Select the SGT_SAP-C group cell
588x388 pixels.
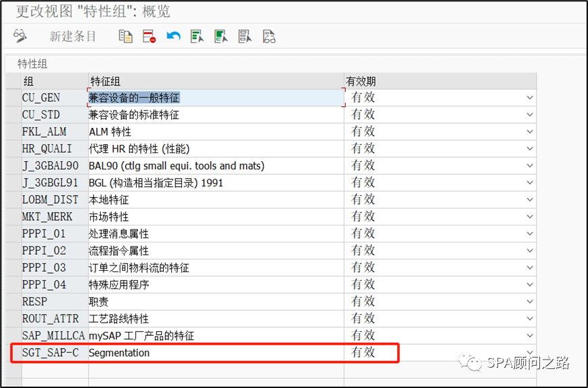[x=54, y=353]
